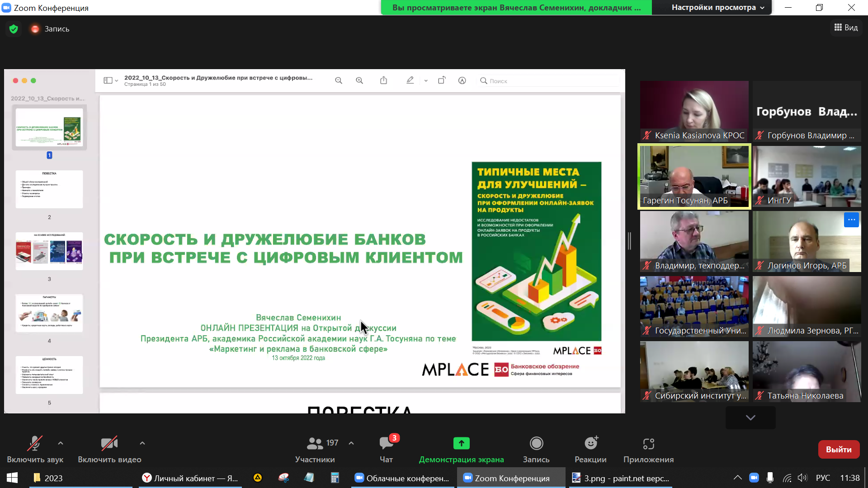Click the red Выйти button
The width and height of the screenshot is (868, 488).
click(x=839, y=450)
